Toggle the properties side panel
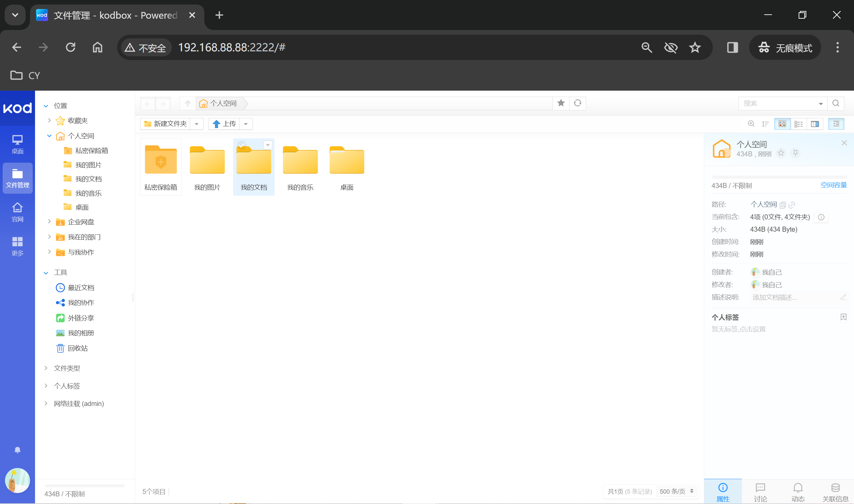 [836, 124]
